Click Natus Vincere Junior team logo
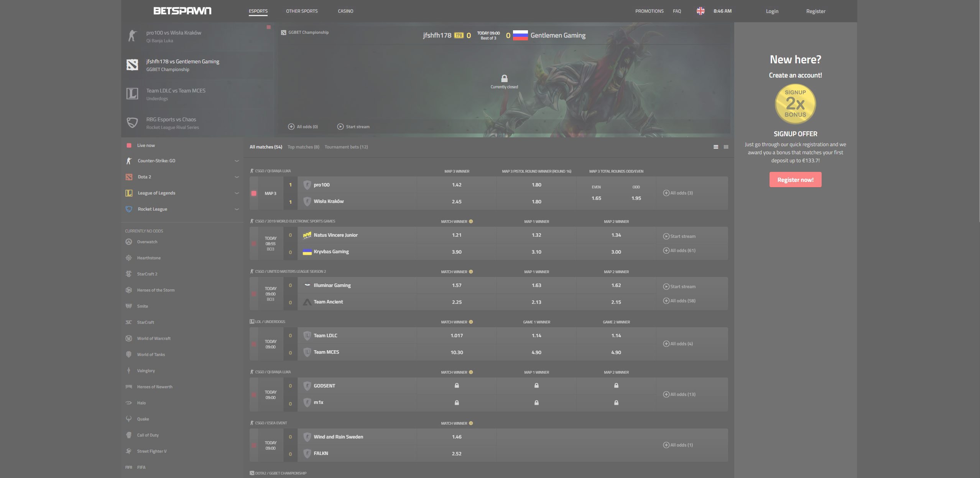 pos(307,235)
